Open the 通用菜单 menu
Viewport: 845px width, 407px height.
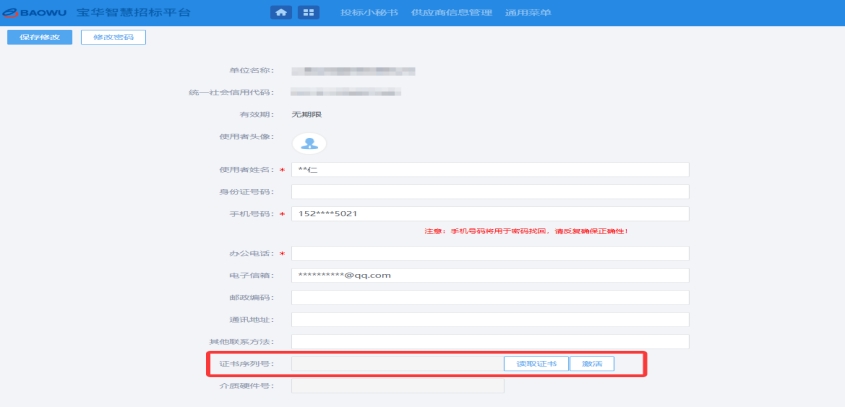[528, 12]
